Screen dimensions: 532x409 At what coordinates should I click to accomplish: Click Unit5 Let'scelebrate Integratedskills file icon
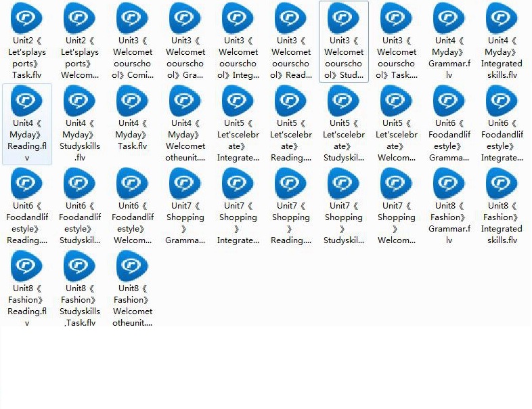[x=238, y=103]
